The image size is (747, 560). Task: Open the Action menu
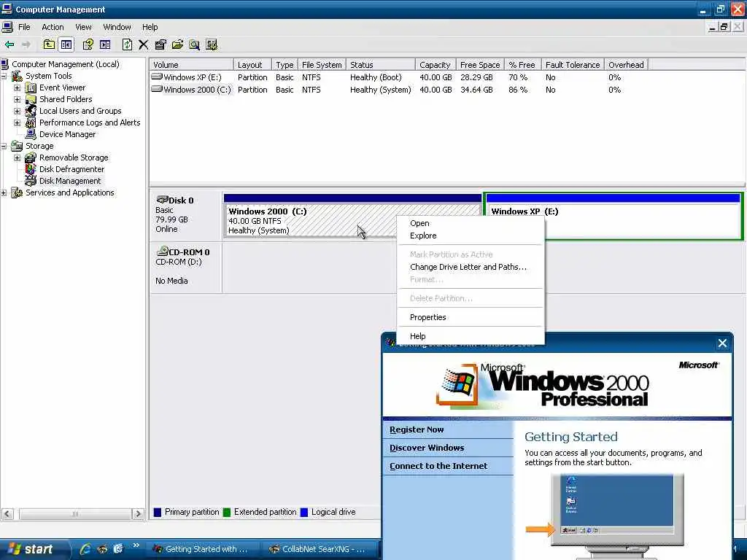click(53, 27)
